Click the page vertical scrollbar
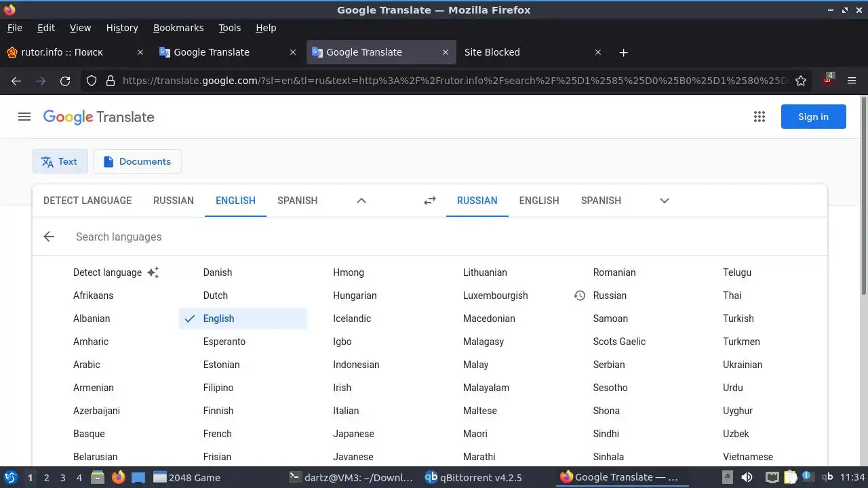This screenshot has height=488, width=868. (x=863, y=197)
